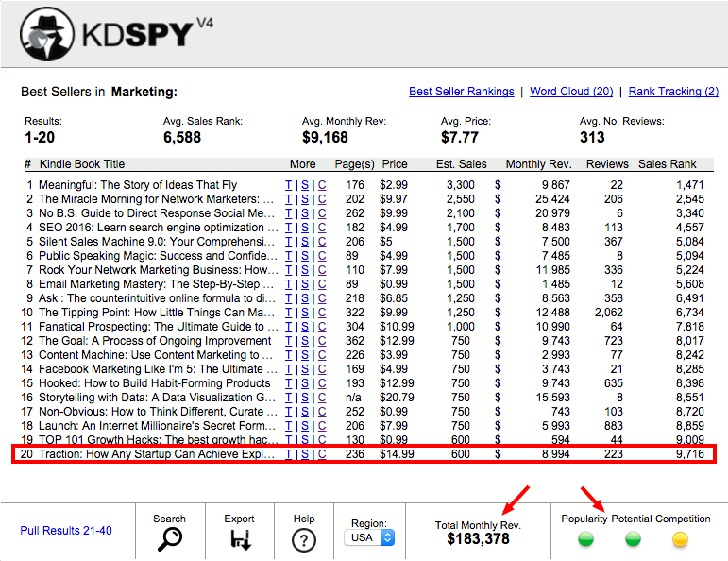This screenshot has height=561, width=728.
Task: Click C link for Meaningful row
Action: [322, 185]
